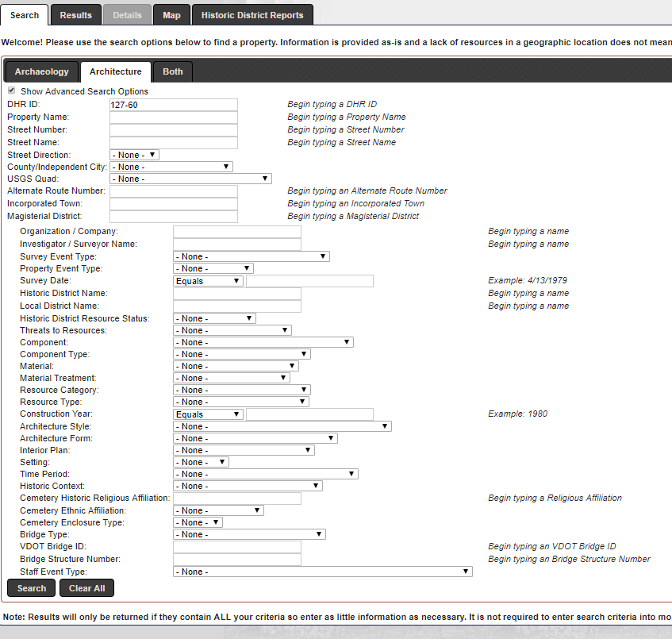The image size is (672, 639).
Task: Open the Material dropdown
Action: tap(236, 366)
